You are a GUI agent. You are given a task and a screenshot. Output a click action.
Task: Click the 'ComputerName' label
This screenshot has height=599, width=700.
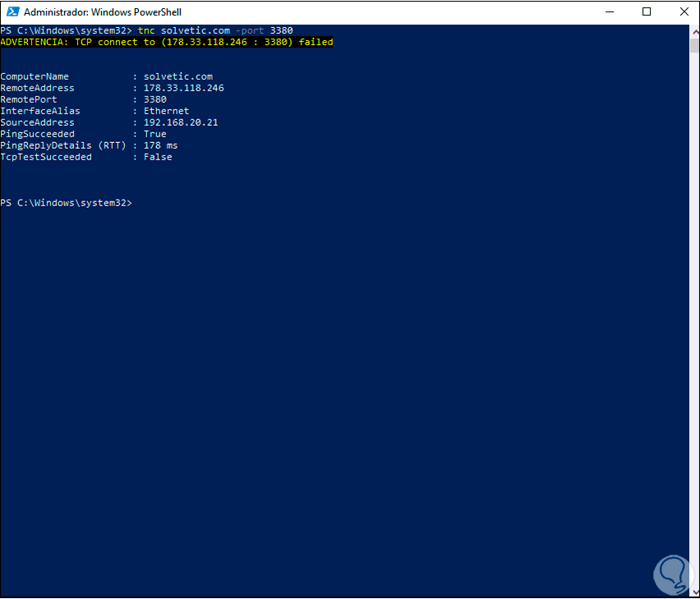pos(35,76)
